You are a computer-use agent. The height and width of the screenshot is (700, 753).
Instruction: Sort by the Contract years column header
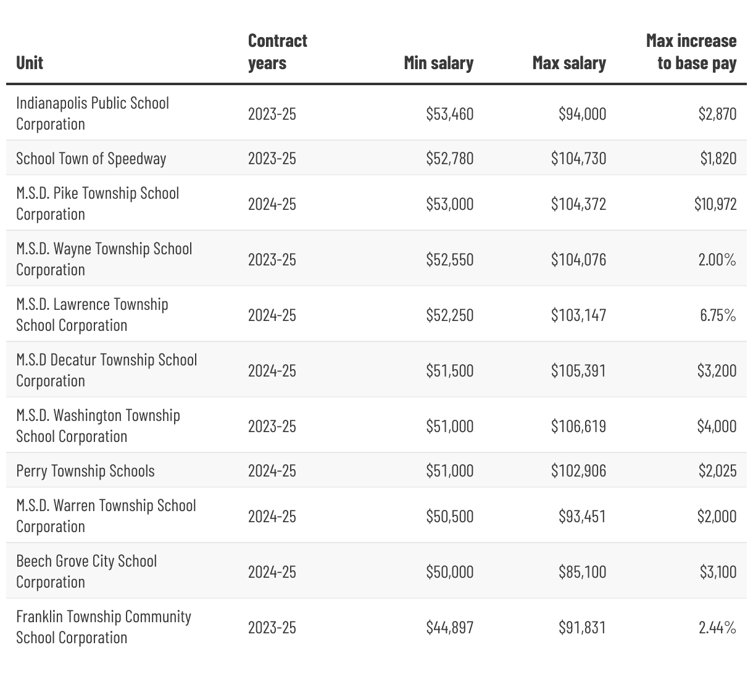tap(277, 52)
